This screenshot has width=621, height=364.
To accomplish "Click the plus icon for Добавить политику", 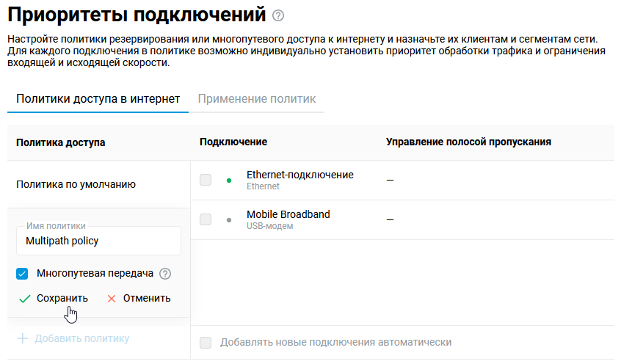I will point(23,338).
